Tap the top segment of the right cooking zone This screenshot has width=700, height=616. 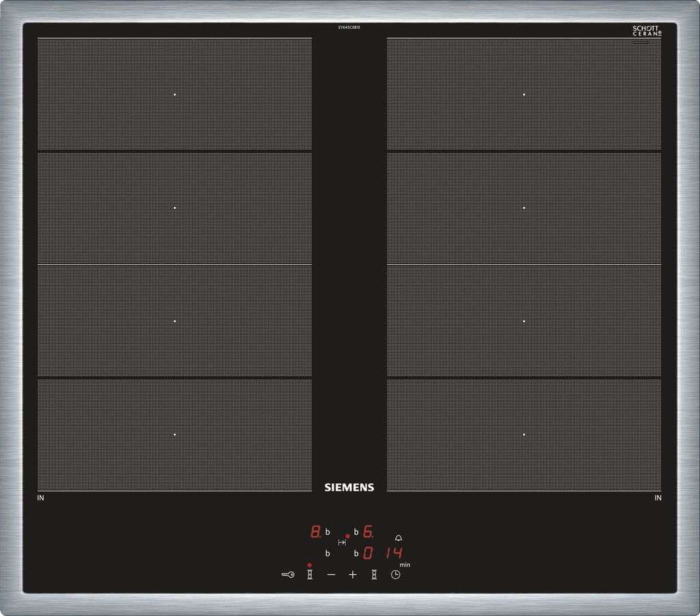(x=524, y=94)
